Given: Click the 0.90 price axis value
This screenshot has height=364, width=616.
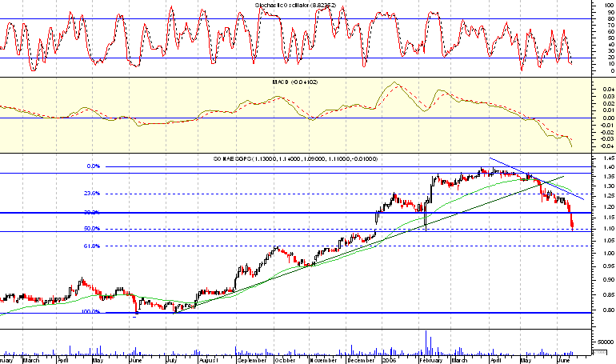Looking at the screenshot, I should click(610, 280).
